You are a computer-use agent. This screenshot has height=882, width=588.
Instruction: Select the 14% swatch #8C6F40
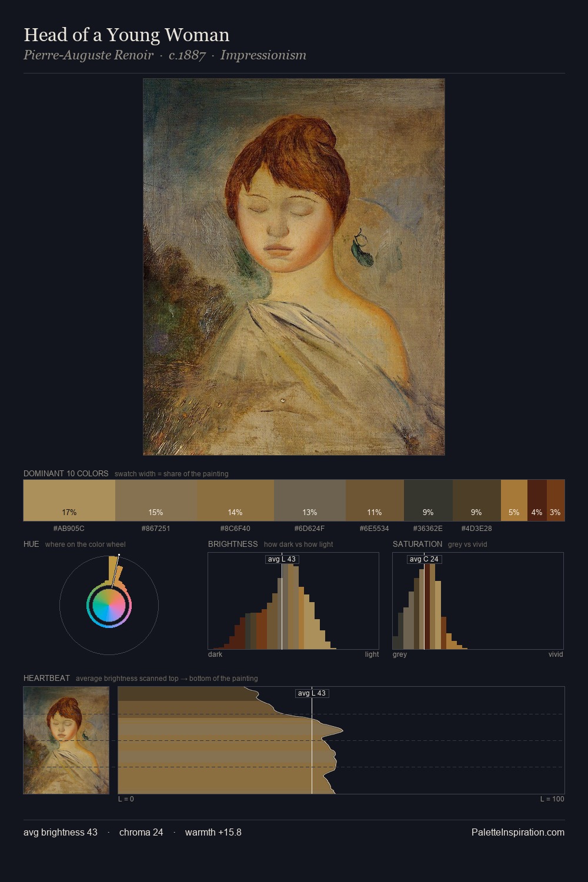(235, 500)
